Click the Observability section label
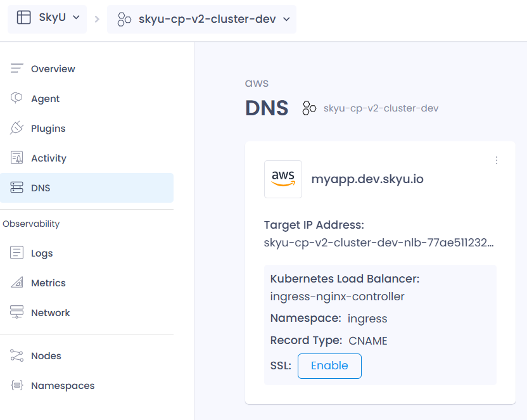This screenshot has height=420, width=527. tap(31, 224)
